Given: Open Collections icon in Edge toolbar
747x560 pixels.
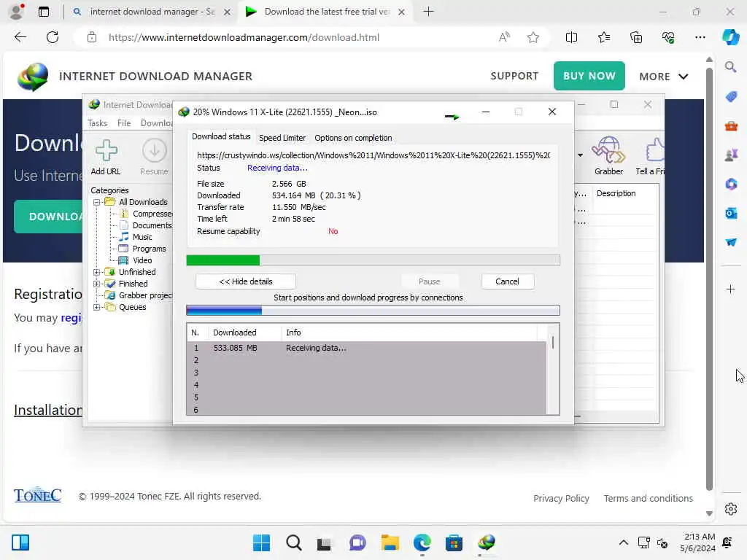Looking at the screenshot, I should [636, 37].
